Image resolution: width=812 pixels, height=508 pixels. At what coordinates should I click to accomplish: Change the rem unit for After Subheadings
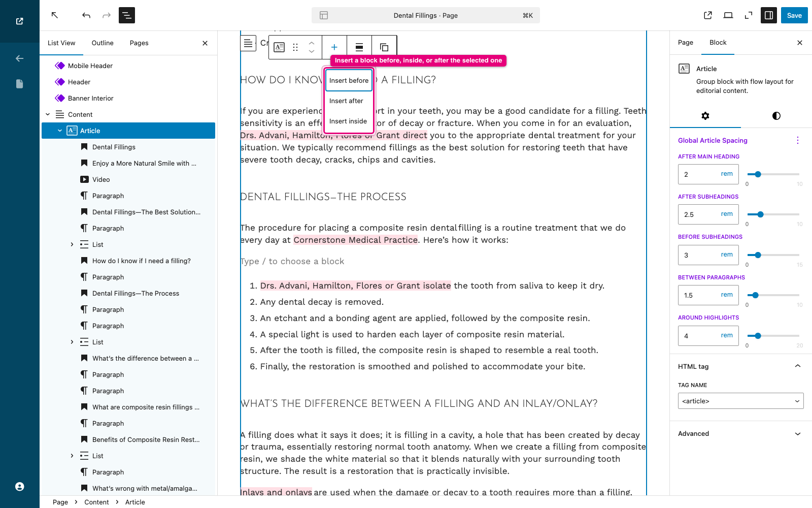point(727,214)
